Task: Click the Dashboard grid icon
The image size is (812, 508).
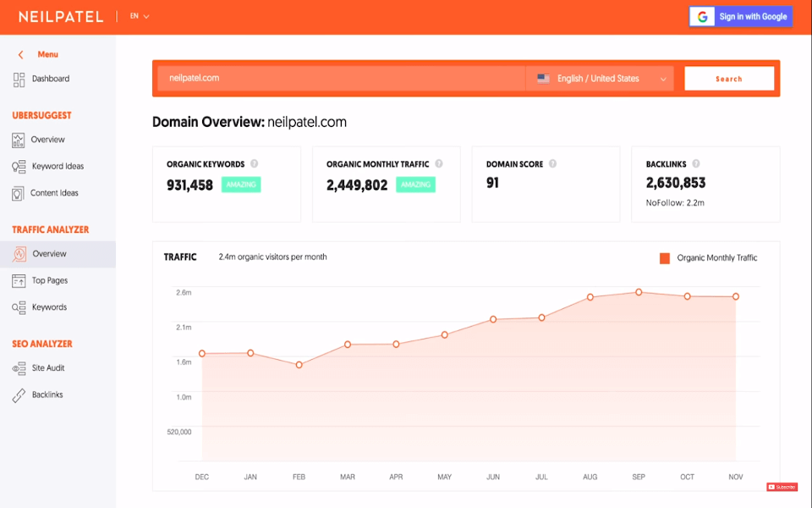Action: [x=19, y=80]
